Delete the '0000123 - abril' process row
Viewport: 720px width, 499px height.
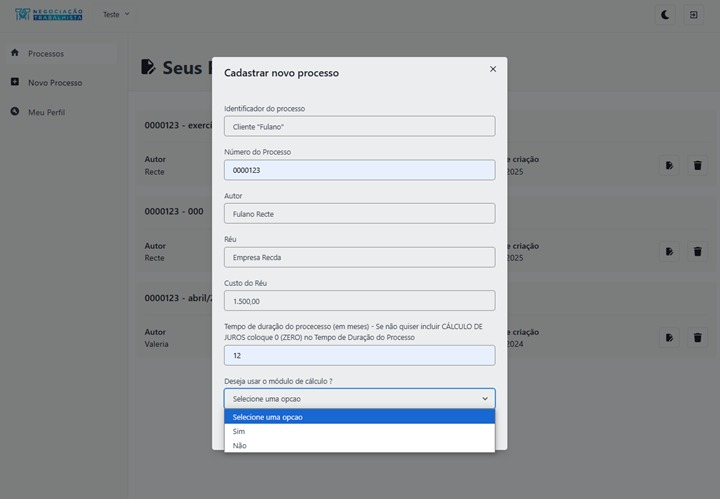pos(698,337)
